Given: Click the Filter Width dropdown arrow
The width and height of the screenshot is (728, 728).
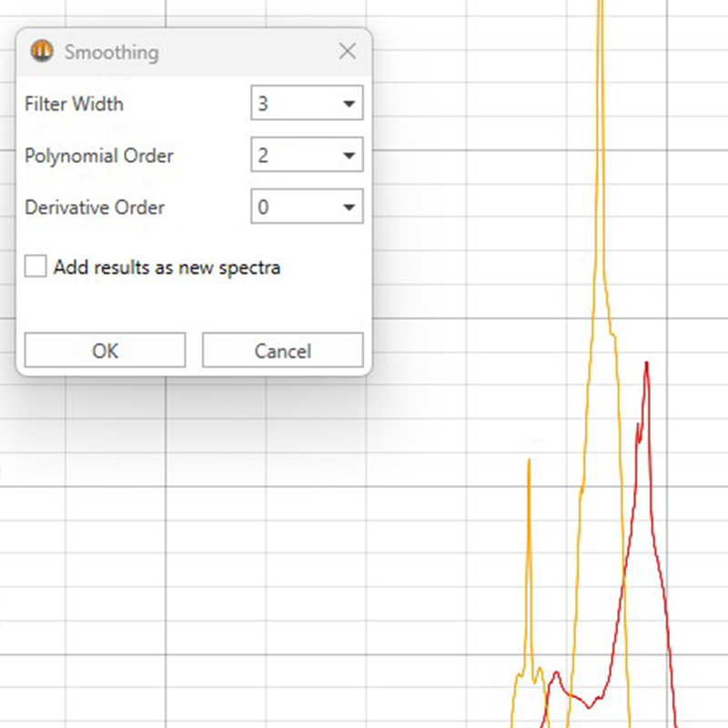Looking at the screenshot, I should (348, 103).
